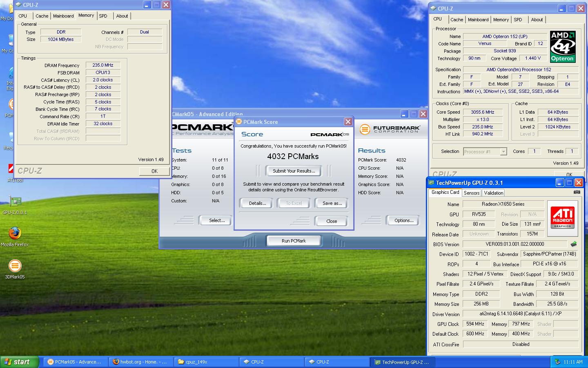The image size is (588, 368).
Task: Open Mainboard tab in right CPU-Z window
Action: click(x=478, y=20)
